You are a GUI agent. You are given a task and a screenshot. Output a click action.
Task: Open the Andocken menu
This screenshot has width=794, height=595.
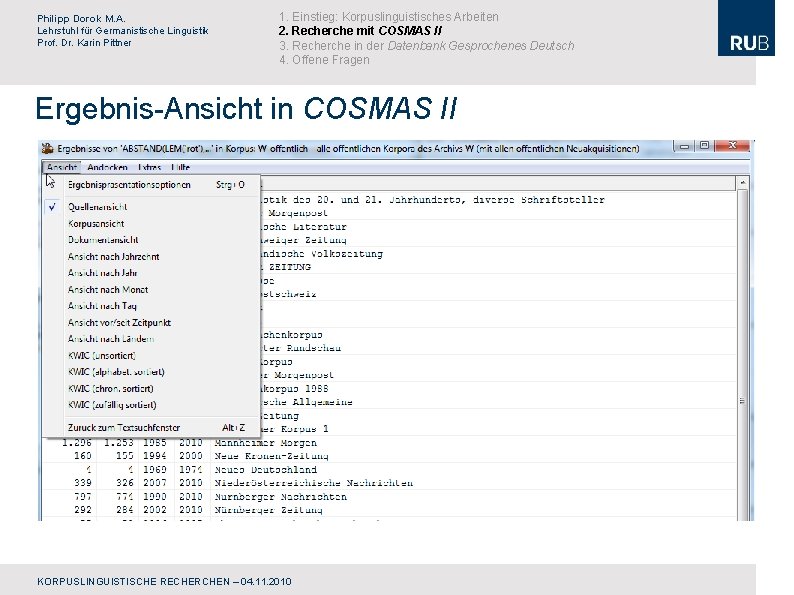[x=107, y=167]
